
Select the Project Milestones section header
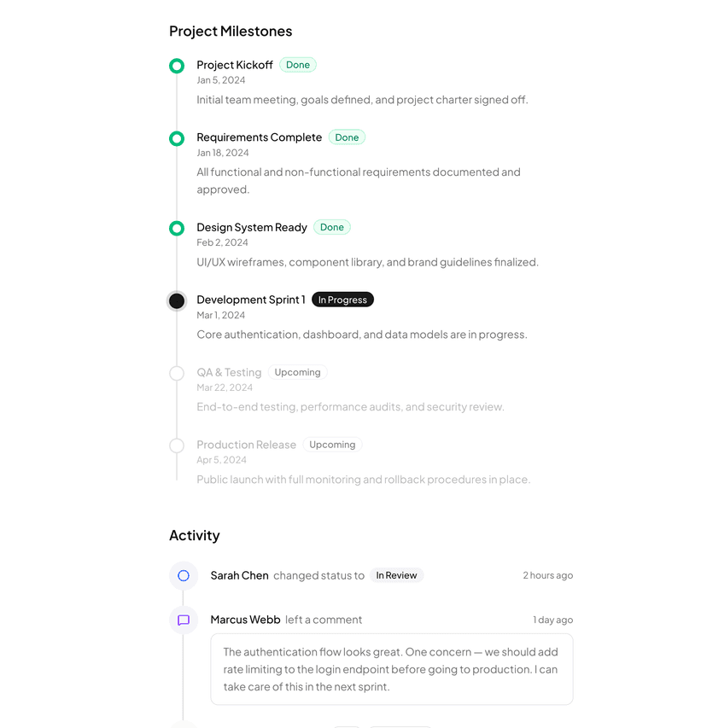click(x=231, y=31)
